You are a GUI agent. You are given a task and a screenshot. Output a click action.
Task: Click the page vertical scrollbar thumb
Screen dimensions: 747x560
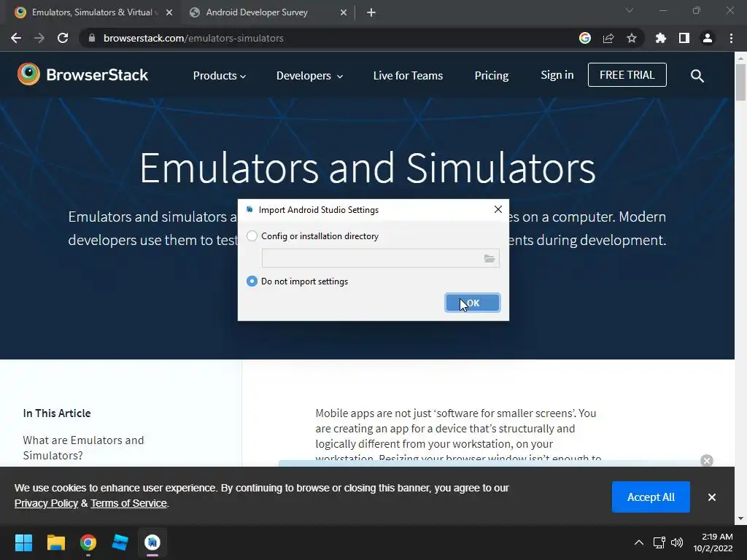coord(740,82)
